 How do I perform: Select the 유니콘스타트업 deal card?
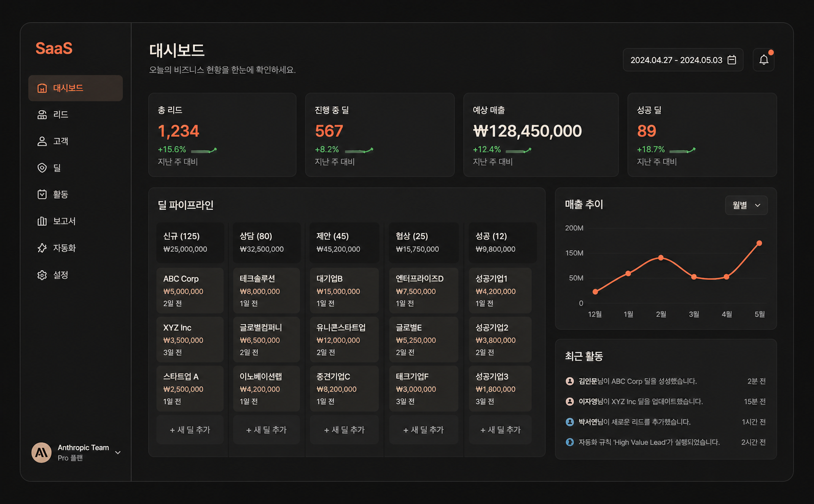(x=344, y=340)
